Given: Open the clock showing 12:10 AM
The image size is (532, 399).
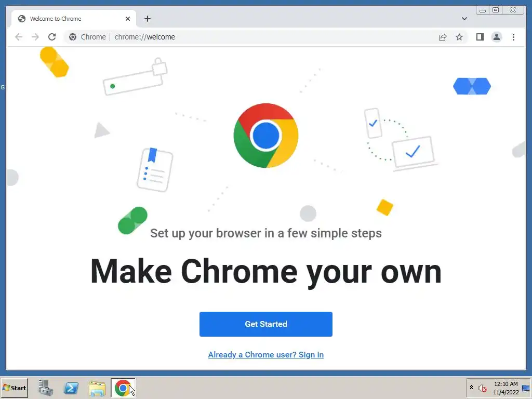Looking at the screenshot, I should [506, 388].
